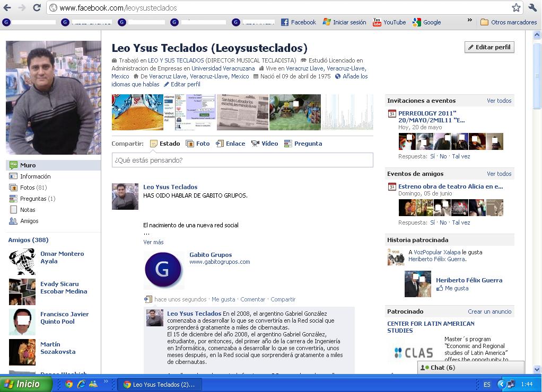Click ¿Qué estás pensando? status box
Image resolution: width=542 pixels, height=392 pixels.
click(242, 161)
